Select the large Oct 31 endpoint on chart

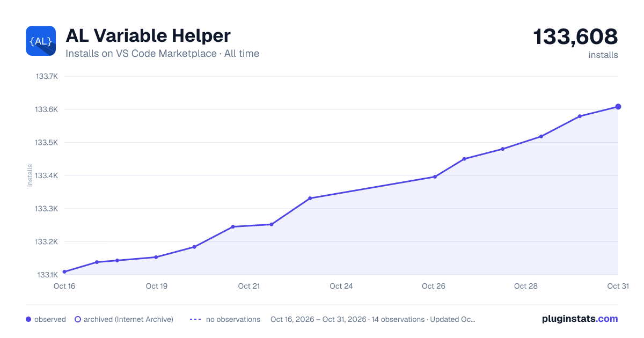coord(618,107)
